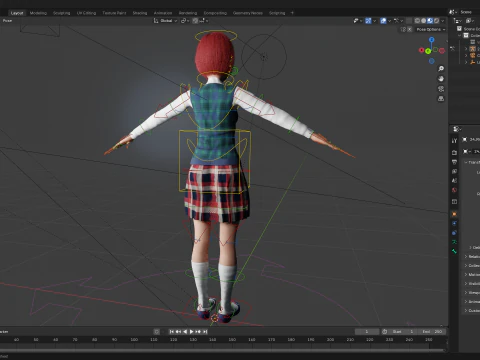Open the Geometry Nodes workspace tab
Viewport: 480px width, 360px height.
(x=248, y=13)
